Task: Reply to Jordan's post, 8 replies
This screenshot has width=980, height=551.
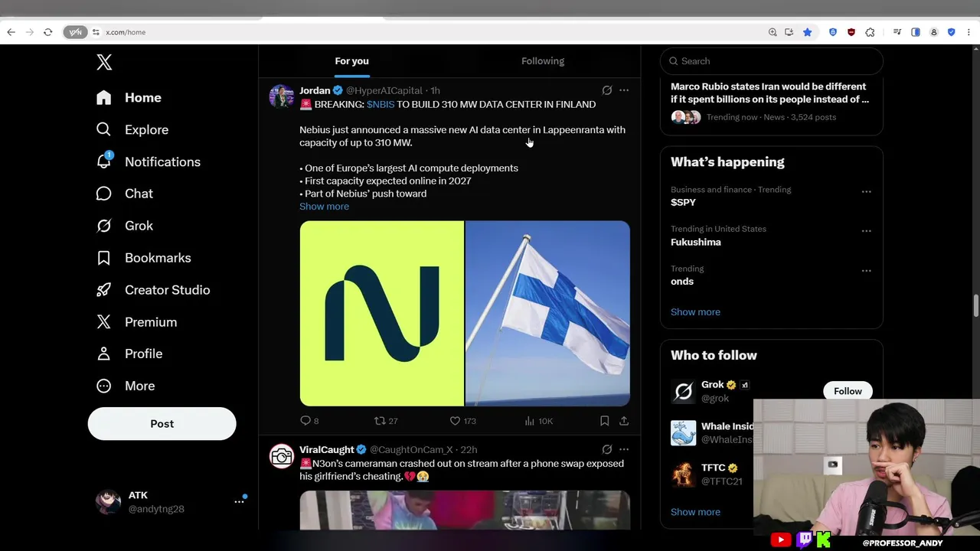Action: 309,421
